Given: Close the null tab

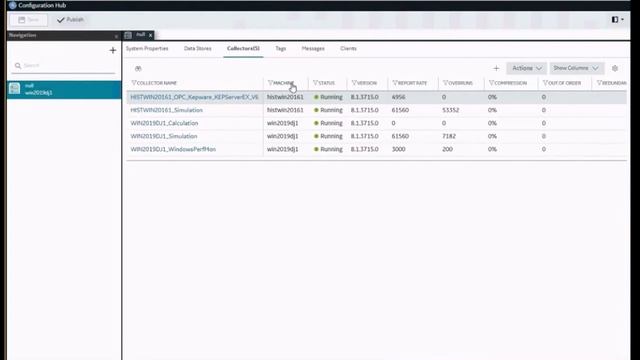Looking at the screenshot, I should point(151,35).
